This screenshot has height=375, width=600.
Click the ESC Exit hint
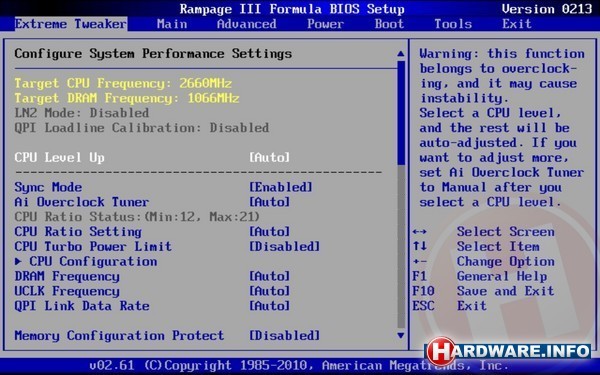450,306
